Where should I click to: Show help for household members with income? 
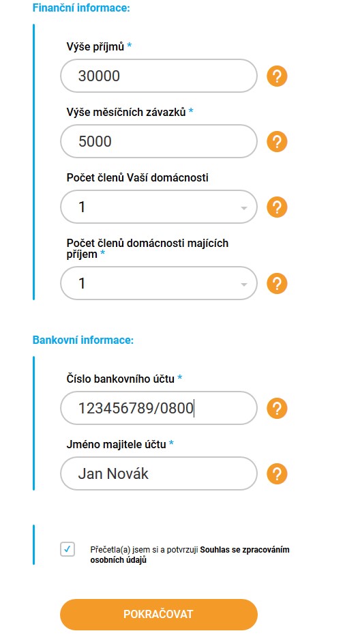click(x=277, y=283)
